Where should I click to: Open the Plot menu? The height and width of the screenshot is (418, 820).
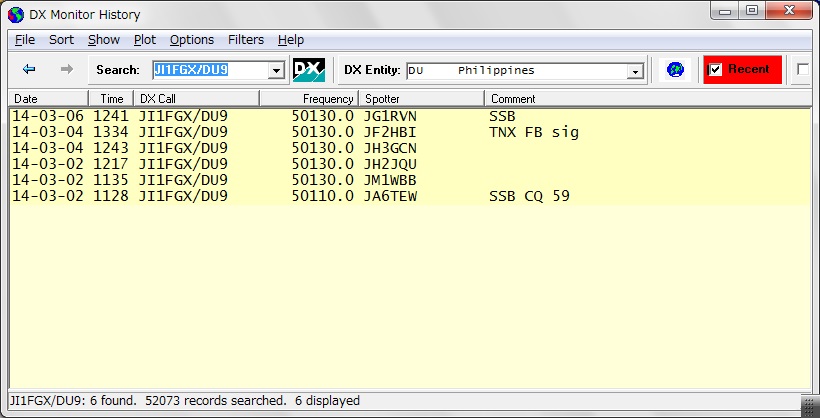pos(145,40)
